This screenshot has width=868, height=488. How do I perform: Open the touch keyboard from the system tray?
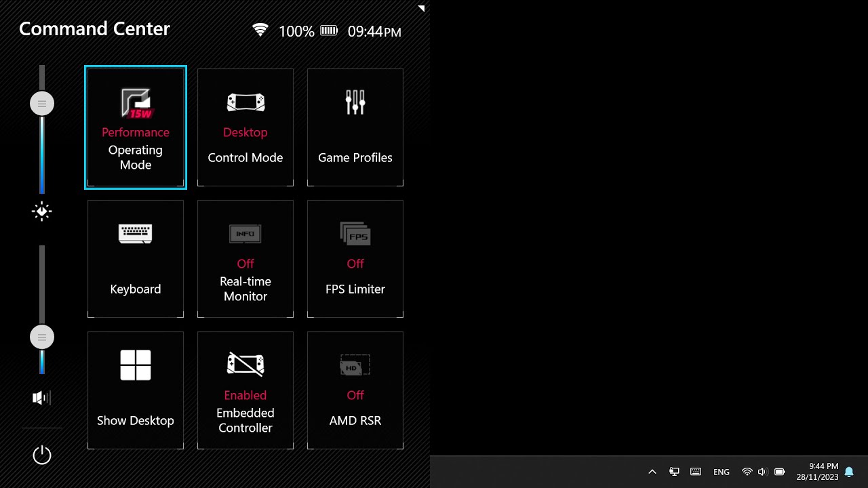696,471
